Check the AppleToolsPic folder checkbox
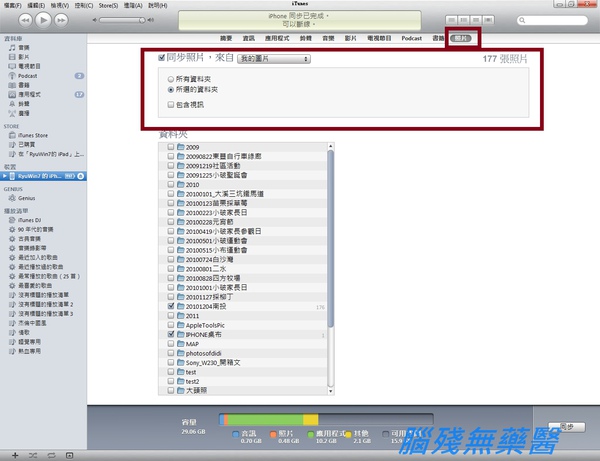 click(171, 325)
